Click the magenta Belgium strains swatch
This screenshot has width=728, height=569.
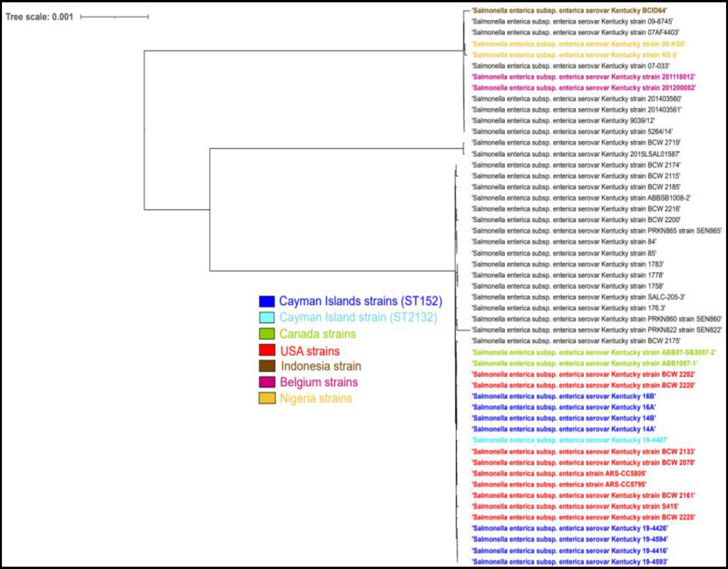[267, 382]
